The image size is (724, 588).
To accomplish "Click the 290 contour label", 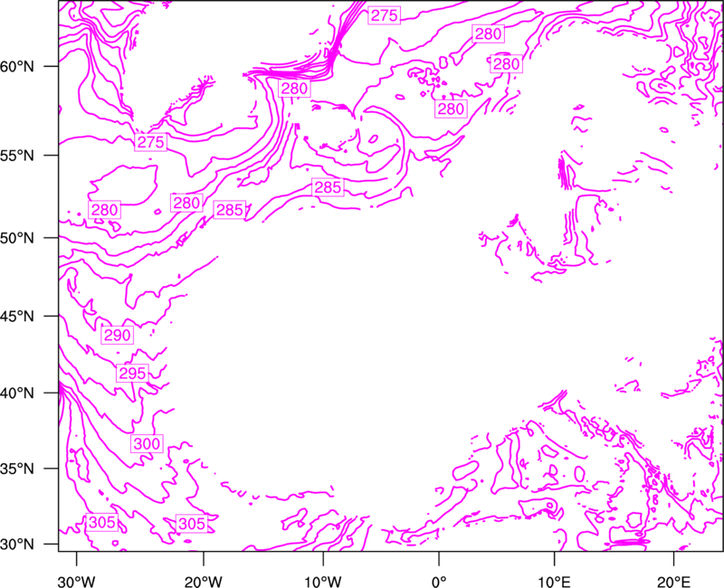I will [118, 335].
